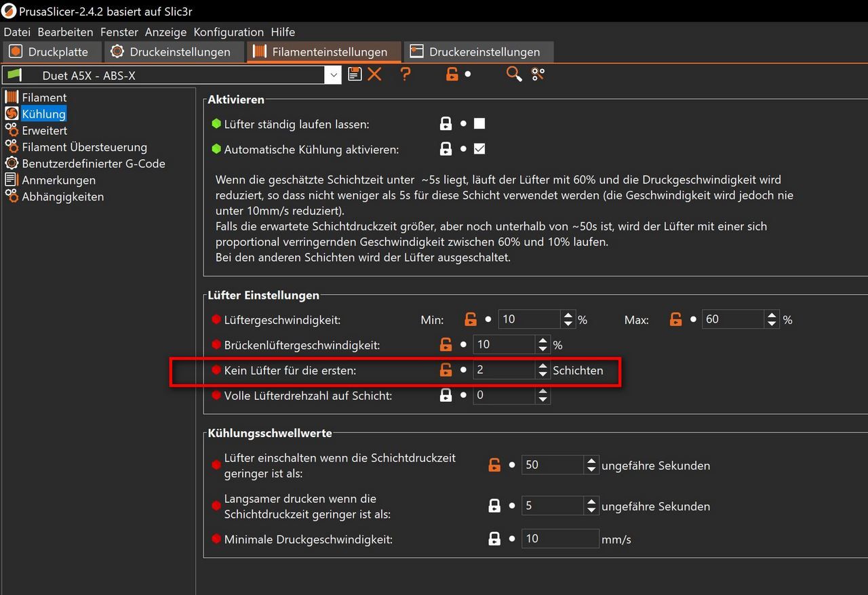Click unlock icon for Kein Lüfter für die ersten
This screenshot has width=868, height=595.
click(446, 370)
